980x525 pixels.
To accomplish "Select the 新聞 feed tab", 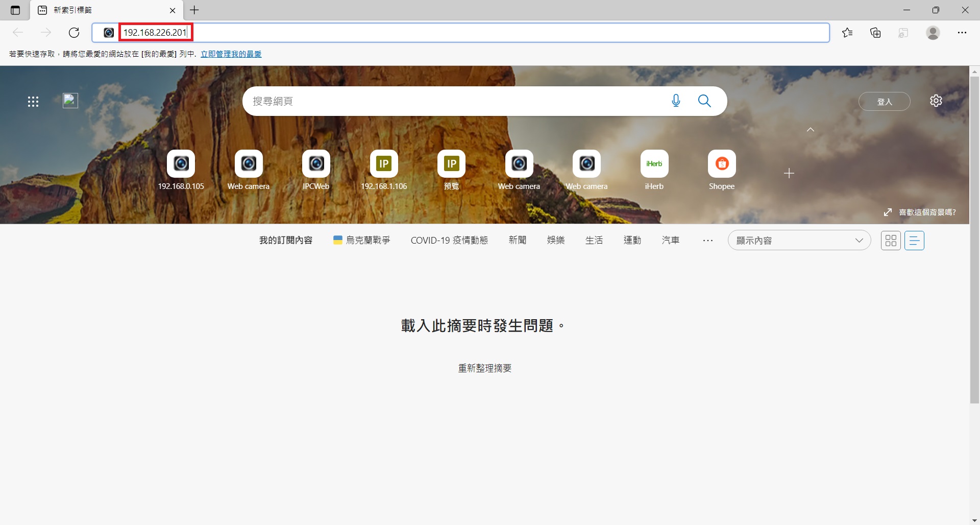I will pyautogui.click(x=518, y=241).
